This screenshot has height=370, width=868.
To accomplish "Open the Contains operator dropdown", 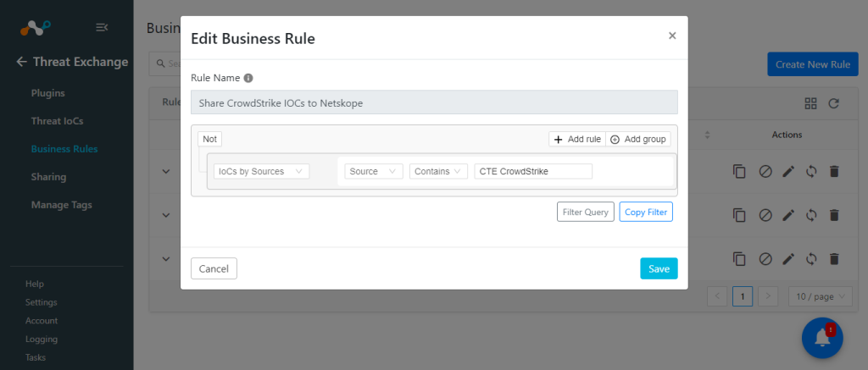I will (438, 171).
